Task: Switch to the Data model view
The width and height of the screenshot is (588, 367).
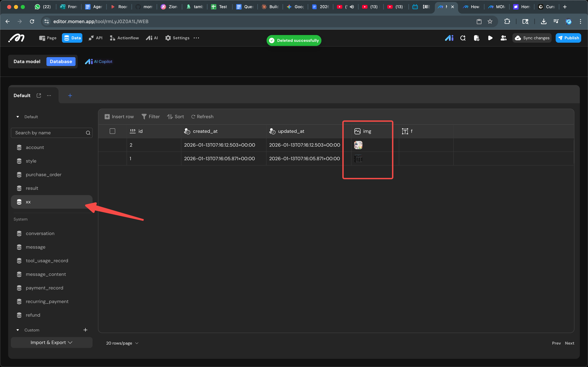Action: (x=27, y=61)
